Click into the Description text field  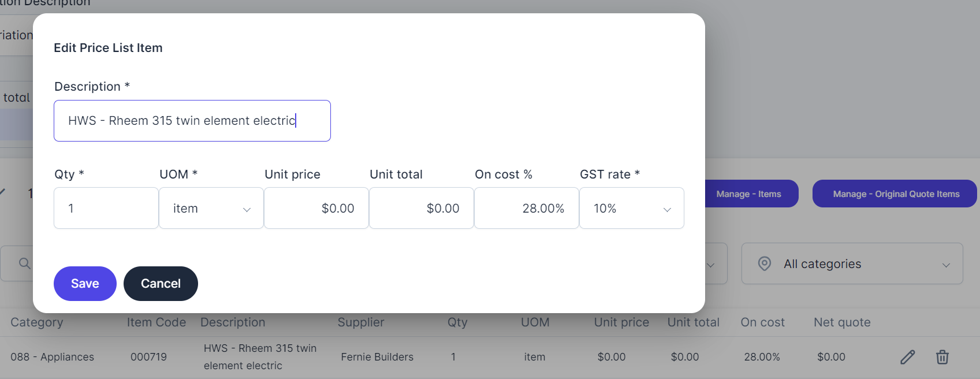tap(192, 121)
